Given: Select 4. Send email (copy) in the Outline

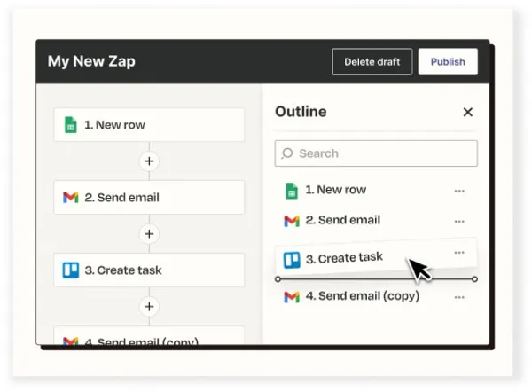Looking at the screenshot, I should [376, 296].
